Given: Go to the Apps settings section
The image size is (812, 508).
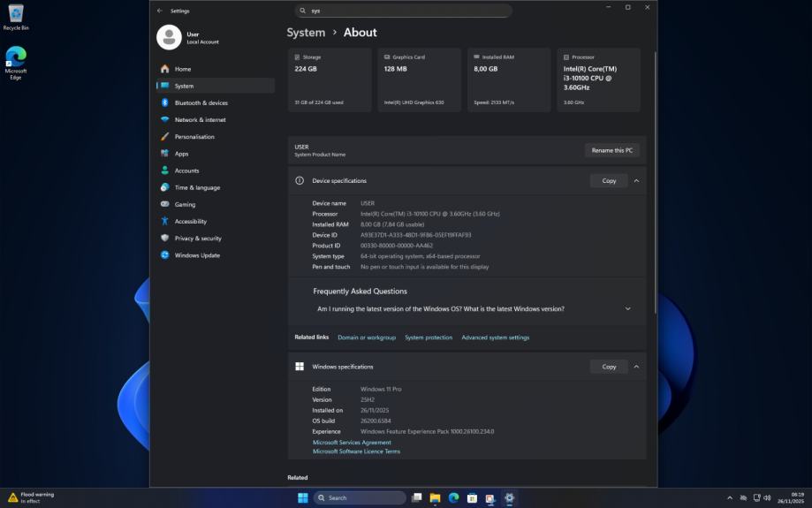Looking at the screenshot, I should tap(181, 154).
